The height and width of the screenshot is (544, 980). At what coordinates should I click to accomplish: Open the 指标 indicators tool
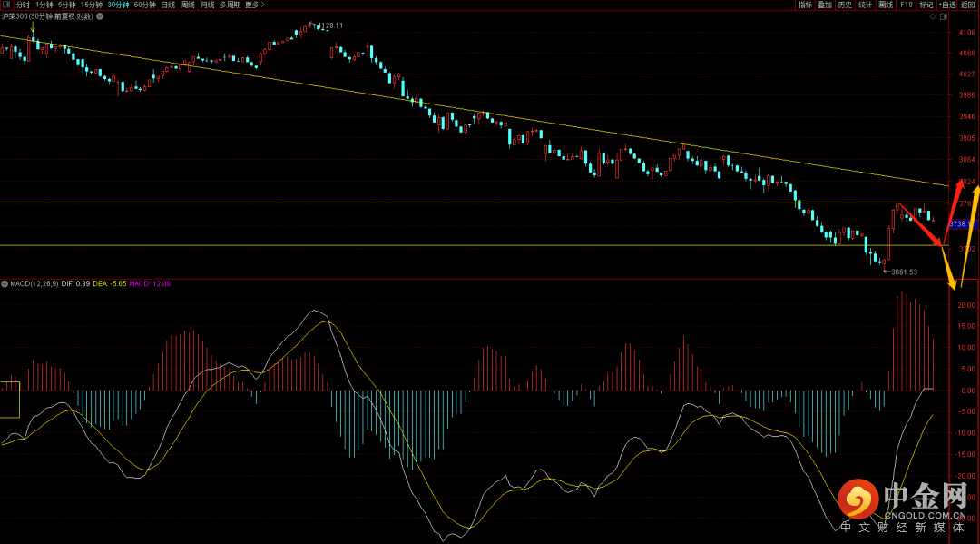click(x=805, y=5)
